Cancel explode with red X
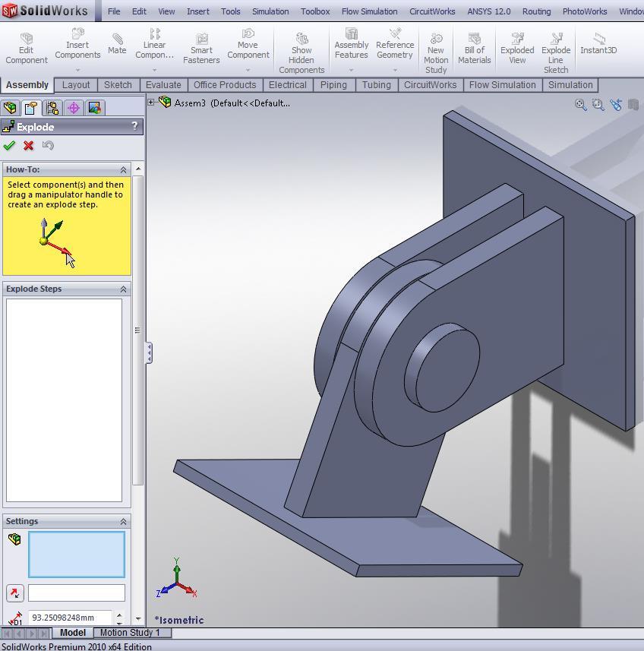644x651 pixels. click(29, 145)
